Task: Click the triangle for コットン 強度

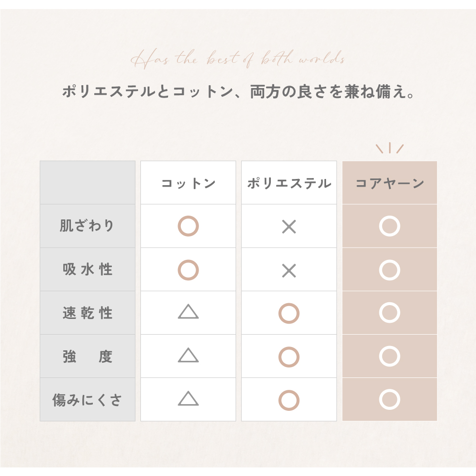Action: [x=188, y=355]
